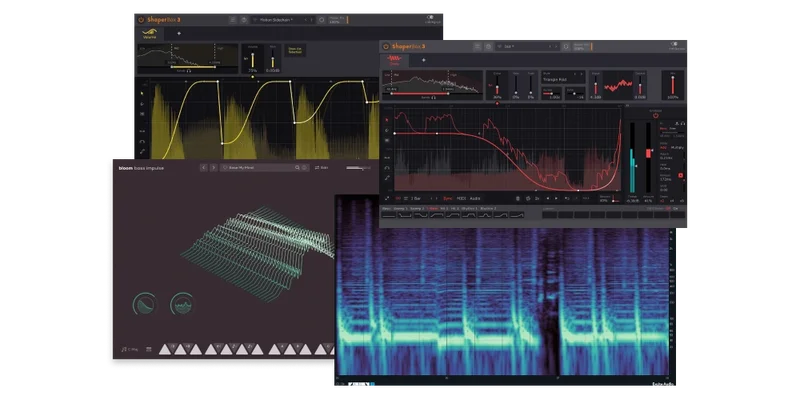Viewport: 800px width, 400px height.
Task: Go to the next preset in bloom bass impulse
Action: click(213, 167)
